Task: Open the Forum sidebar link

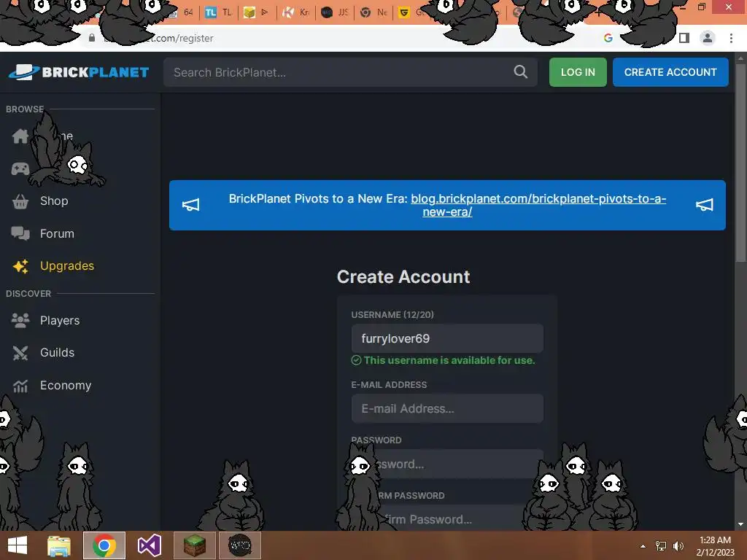Action: (x=57, y=234)
